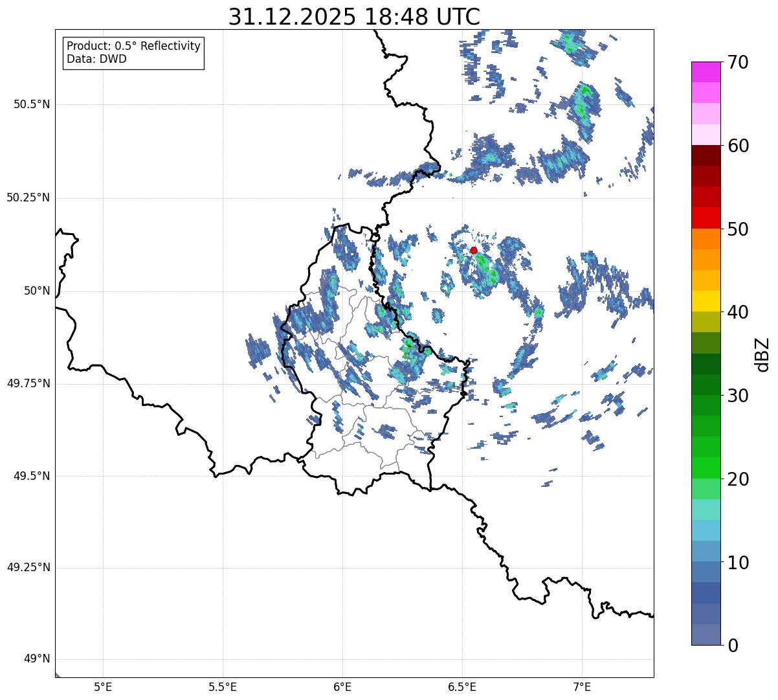The height and width of the screenshot is (700, 778).
Task: Click the longitude label 6.5°E
Action: click(x=462, y=687)
